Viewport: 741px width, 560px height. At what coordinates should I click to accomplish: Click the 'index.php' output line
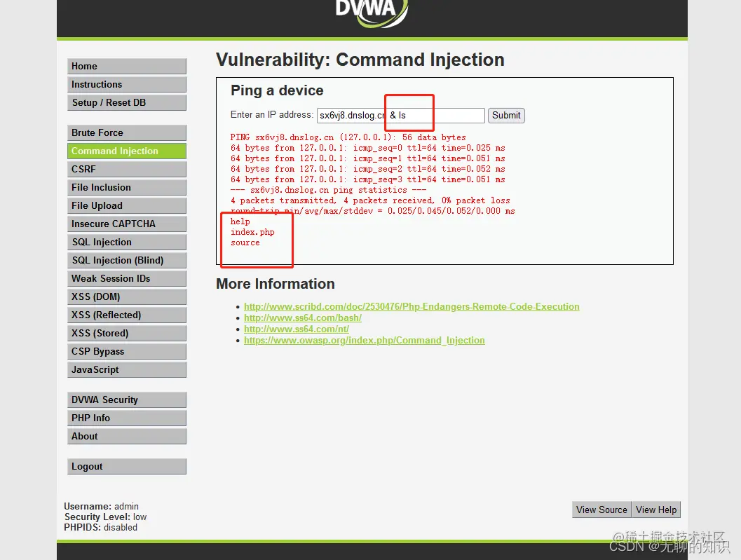tap(252, 232)
